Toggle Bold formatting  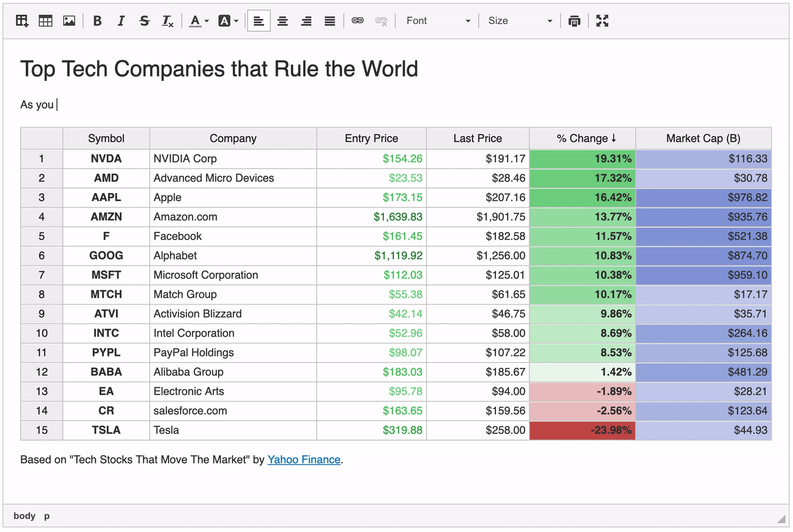(x=97, y=21)
